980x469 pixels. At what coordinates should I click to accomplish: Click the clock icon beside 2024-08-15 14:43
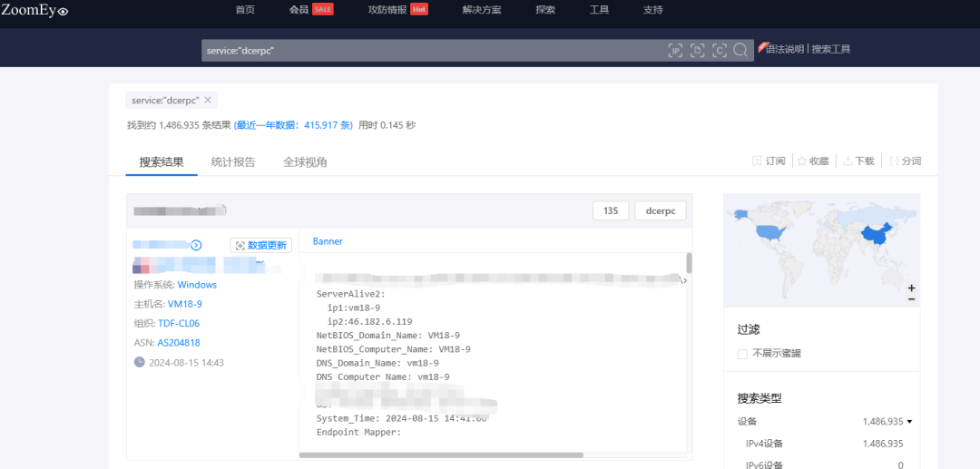click(x=140, y=362)
